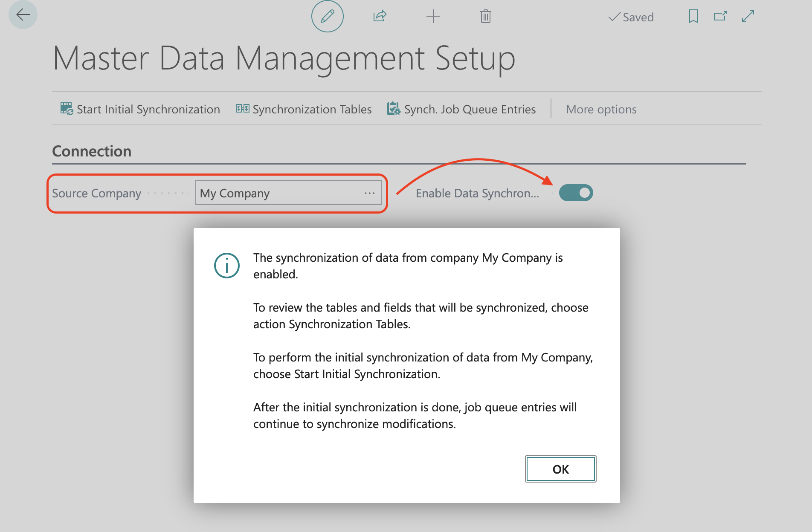Open page in a new window
Image resolution: width=812 pixels, height=532 pixels.
[x=720, y=16]
